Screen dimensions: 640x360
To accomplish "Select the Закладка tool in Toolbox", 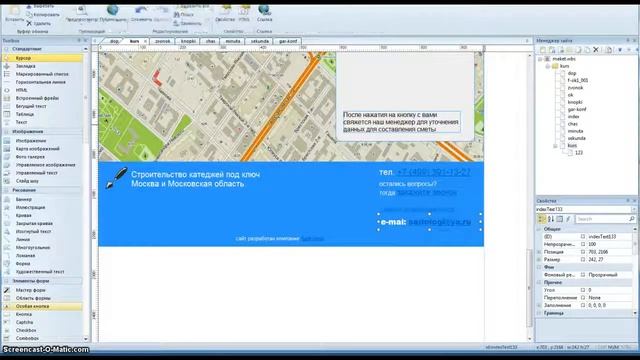I will pos(42,66).
